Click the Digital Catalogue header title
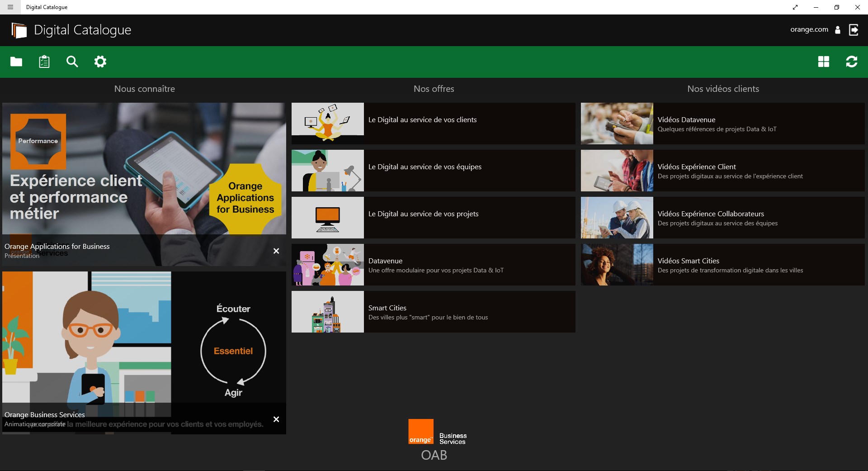868x471 pixels. pos(83,30)
